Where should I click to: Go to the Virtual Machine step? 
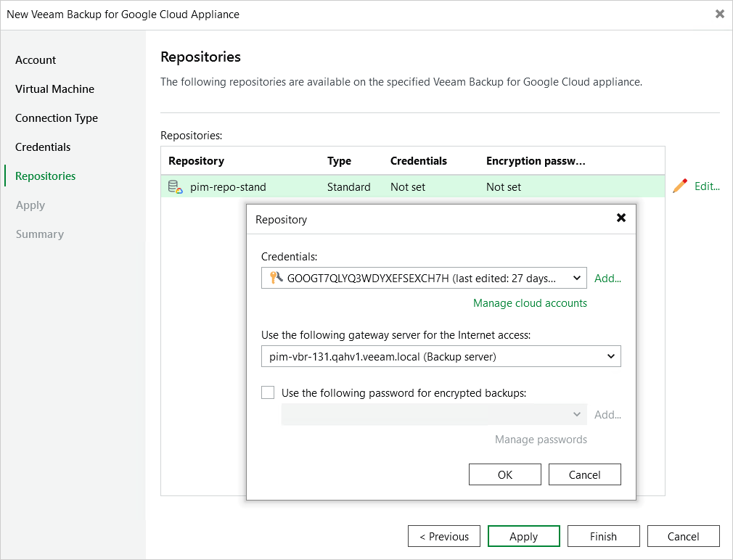[x=54, y=88]
